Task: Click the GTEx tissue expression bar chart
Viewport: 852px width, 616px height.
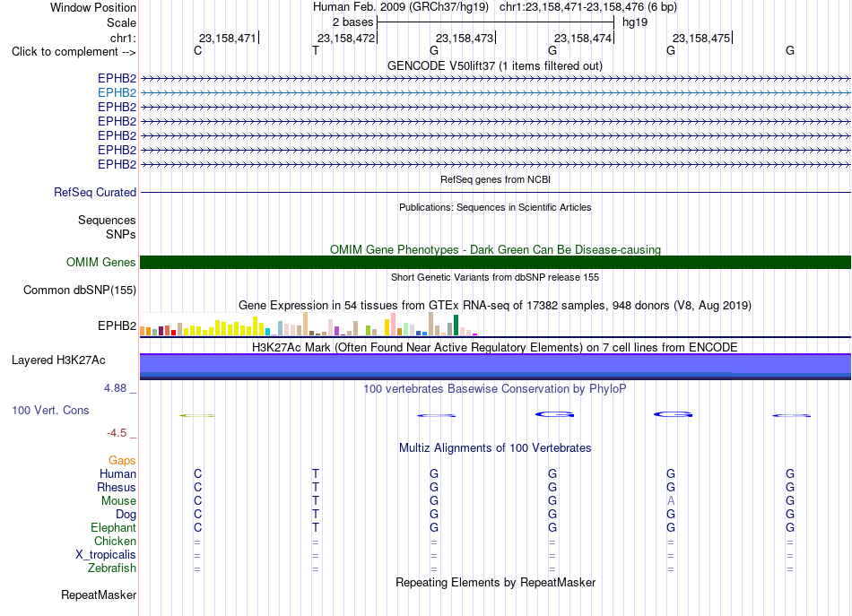Action: click(309, 324)
